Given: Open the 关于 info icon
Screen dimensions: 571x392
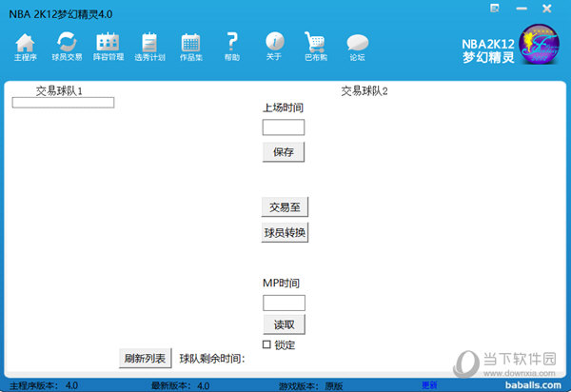Looking at the screenshot, I should coord(274,47).
